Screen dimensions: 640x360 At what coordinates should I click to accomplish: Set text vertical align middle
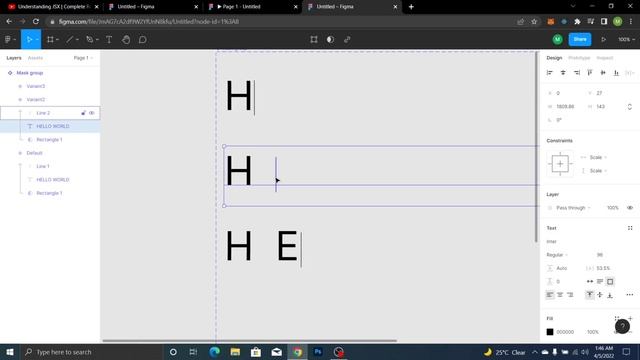[x=600, y=295]
